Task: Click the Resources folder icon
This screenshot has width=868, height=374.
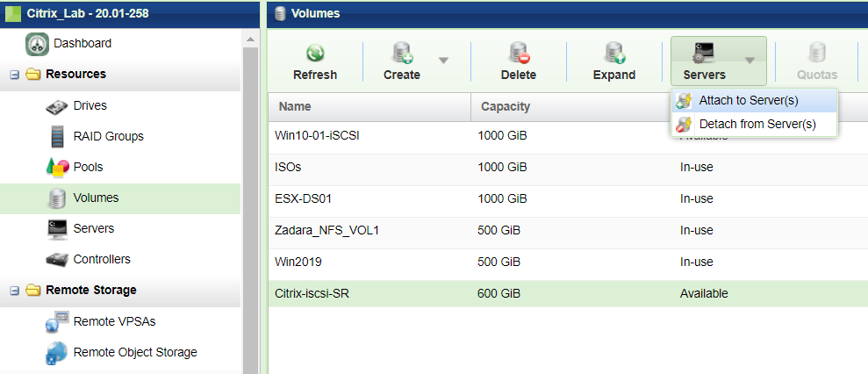Action: pos(33,75)
